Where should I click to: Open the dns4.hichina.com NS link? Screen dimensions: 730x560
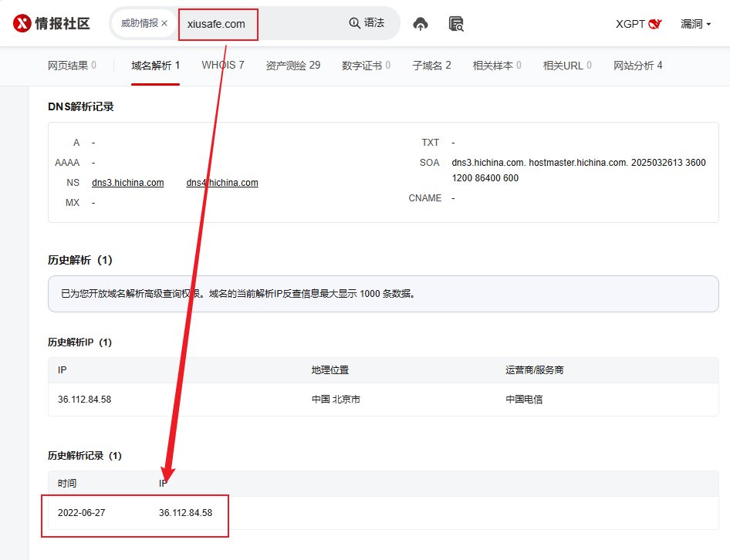[222, 183]
